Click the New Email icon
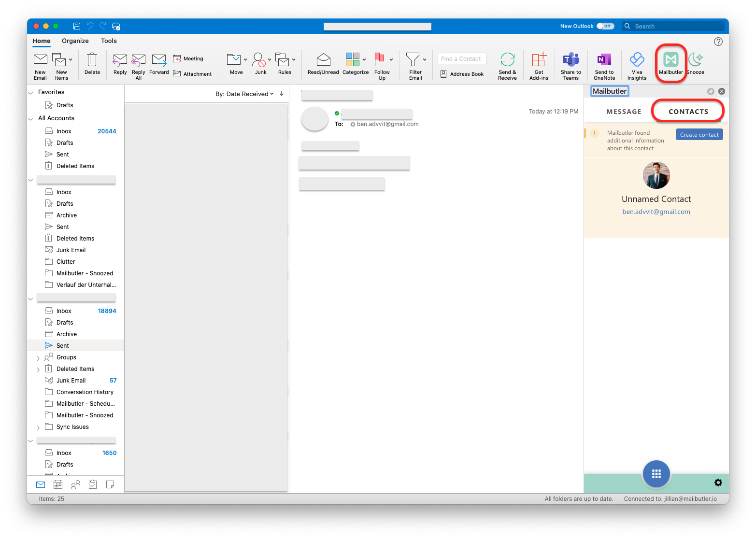 40,60
